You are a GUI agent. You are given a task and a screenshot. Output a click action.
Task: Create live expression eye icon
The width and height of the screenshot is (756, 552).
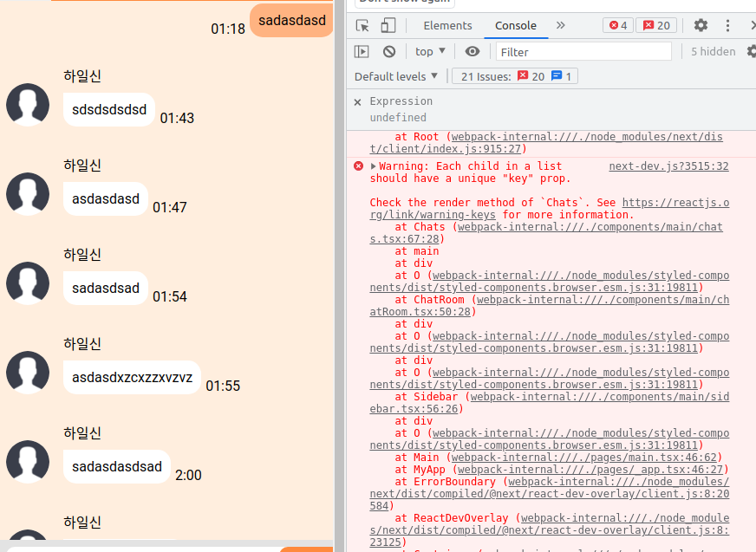click(x=472, y=51)
